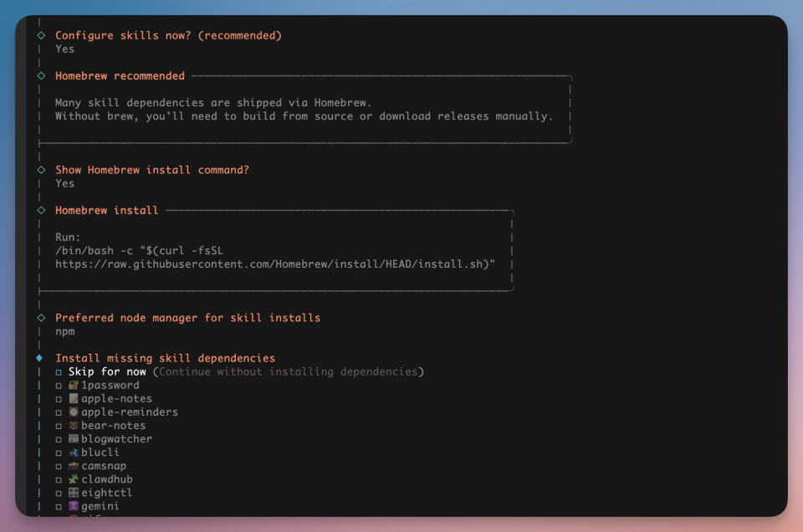
Task: Select the 'blogwatcher' list entry text
Action: point(117,439)
